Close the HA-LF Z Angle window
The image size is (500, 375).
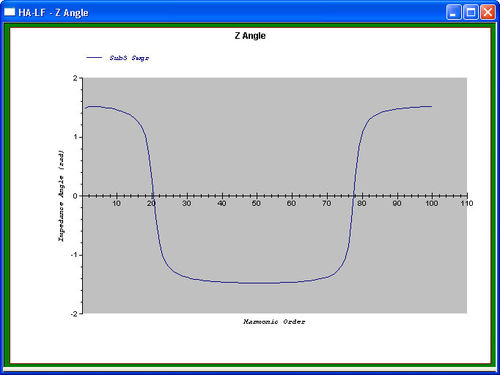[x=488, y=13]
